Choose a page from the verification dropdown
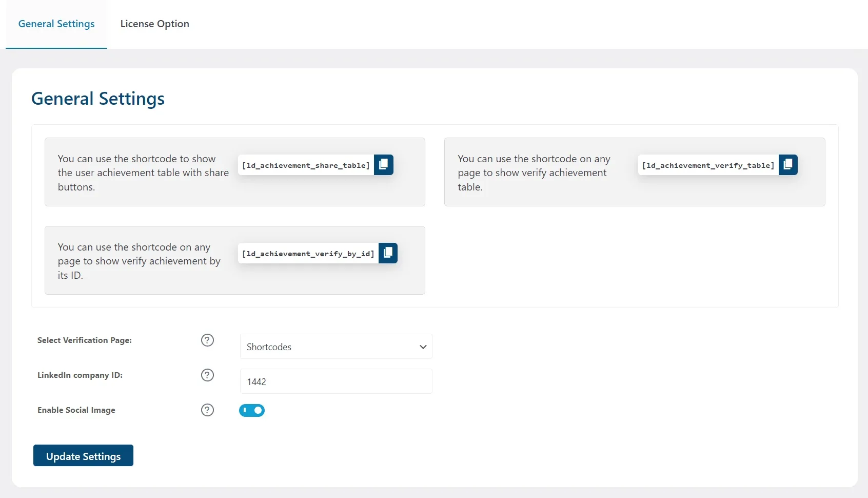Image resolution: width=868 pixels, height=498 pixels. (336, 347)
